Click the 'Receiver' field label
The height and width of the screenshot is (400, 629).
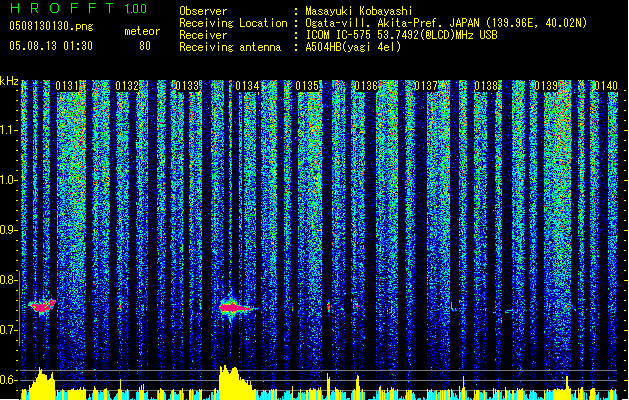[x=203, y=35]
